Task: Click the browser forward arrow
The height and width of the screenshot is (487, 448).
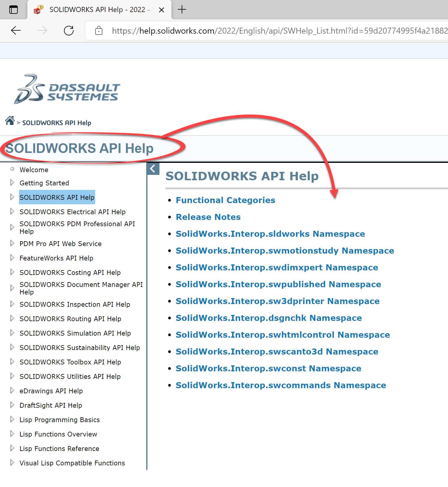Action: click(42, 30)
